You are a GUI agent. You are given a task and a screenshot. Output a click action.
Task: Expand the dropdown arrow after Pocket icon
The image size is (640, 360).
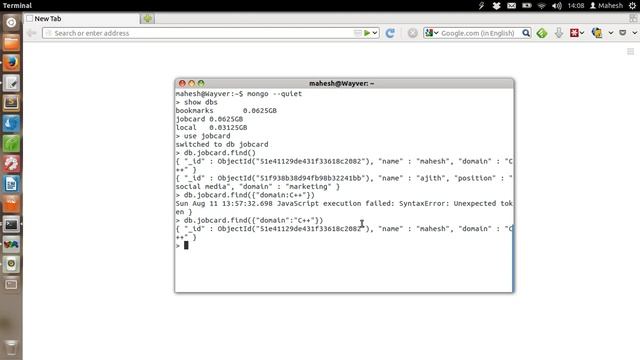(x=635, y=33)
